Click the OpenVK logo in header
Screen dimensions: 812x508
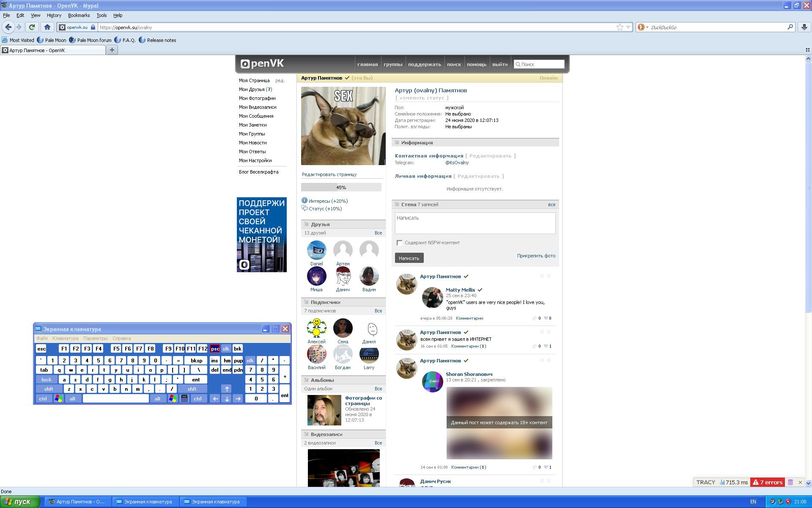pyautogui.click(x=262, y=64)
